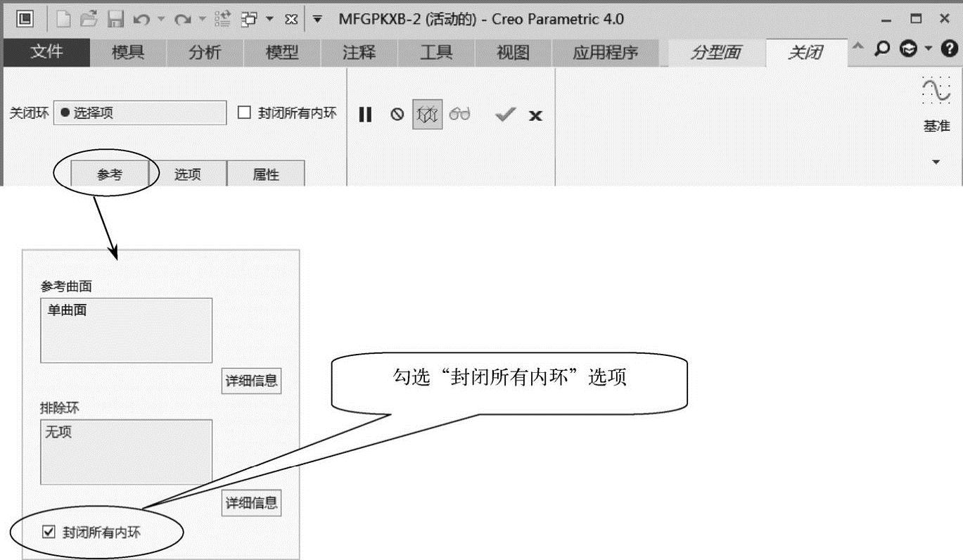Open the Windows list dropdown arrow
The width and height of the screenshot is (963, 560).
point(270,20)
